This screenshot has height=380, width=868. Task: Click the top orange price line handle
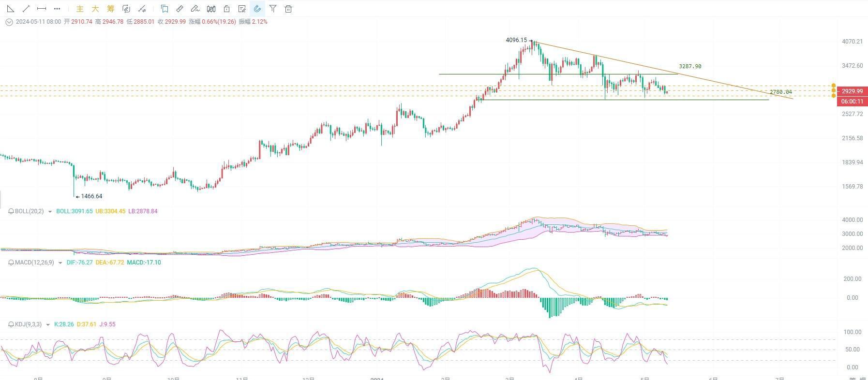pos(834,86)
